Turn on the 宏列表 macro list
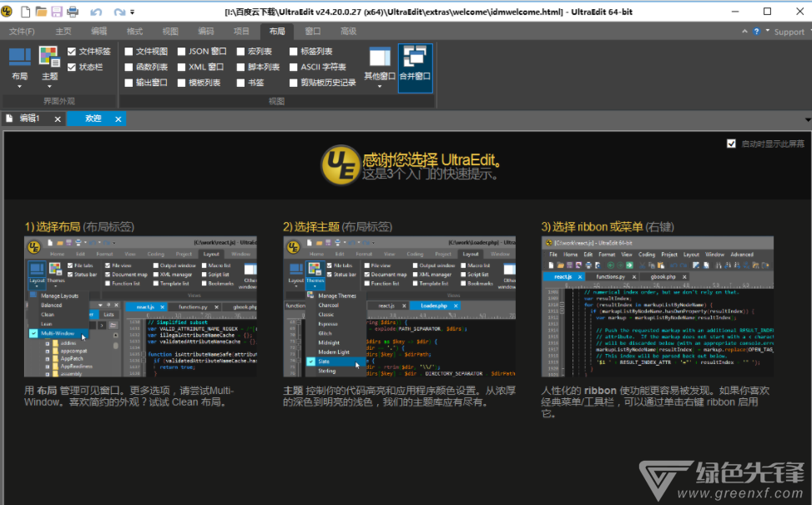This screenshot has height=505, width=812. click(241, 51)
